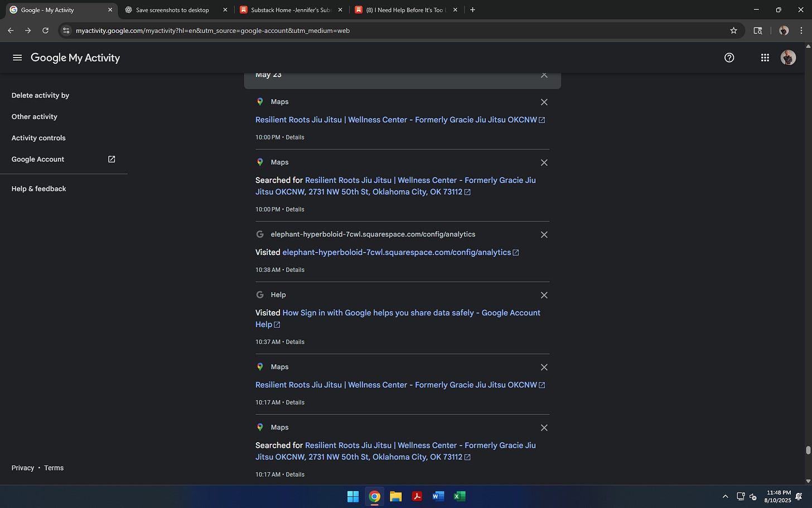The image size is (812, 508).
Task: Open the Terms footer link
Action: (x=54, y=468)
